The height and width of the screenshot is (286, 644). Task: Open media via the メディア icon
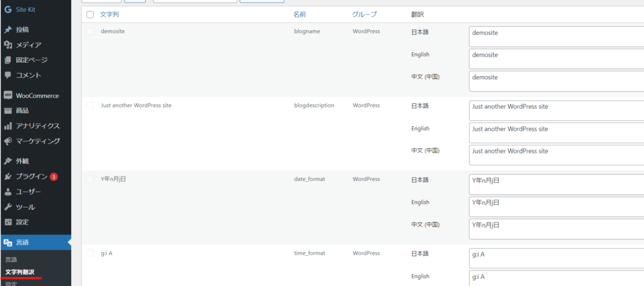coord(8,45)
